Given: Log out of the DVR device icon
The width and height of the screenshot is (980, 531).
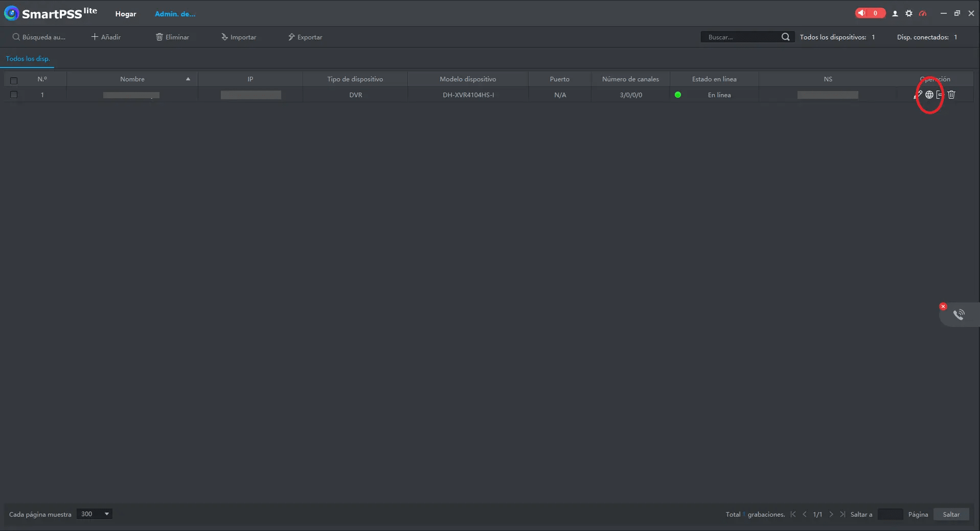Looking at the screenshot, I should pyautogui.click(x=940, y=95).
